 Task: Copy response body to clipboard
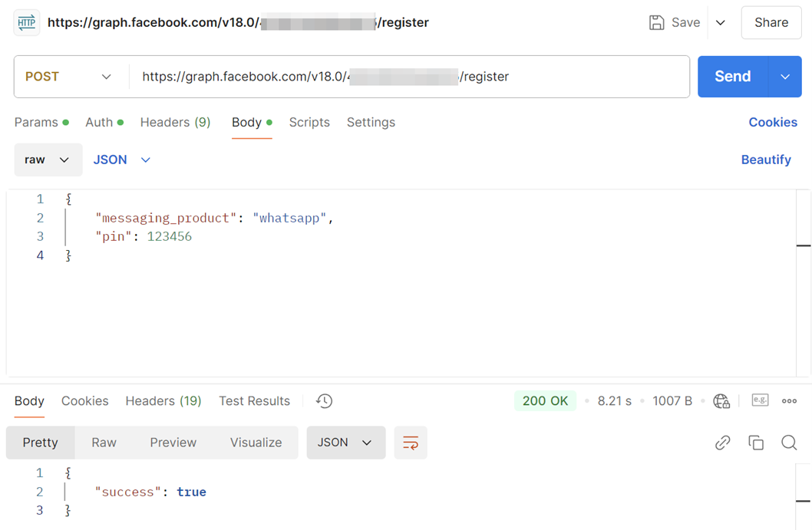click(756, 443)
